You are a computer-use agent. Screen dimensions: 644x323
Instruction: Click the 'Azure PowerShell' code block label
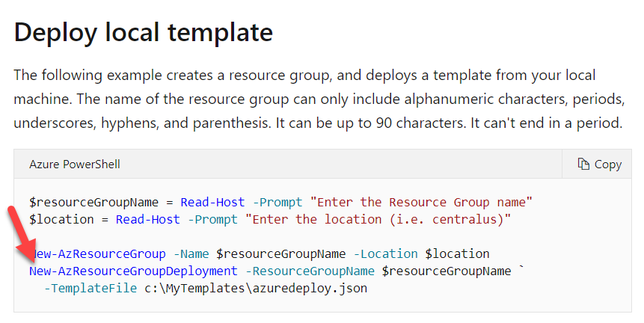point(75,164)
